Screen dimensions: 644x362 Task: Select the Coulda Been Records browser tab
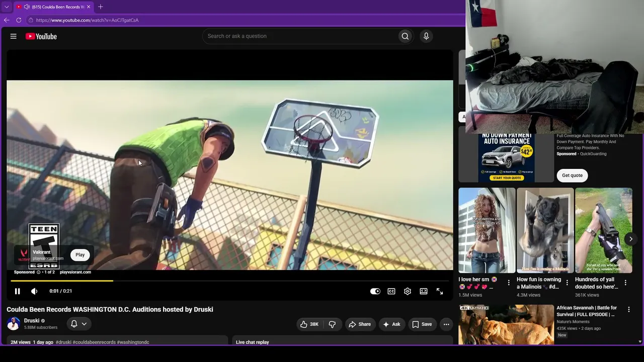pos(53,7)
